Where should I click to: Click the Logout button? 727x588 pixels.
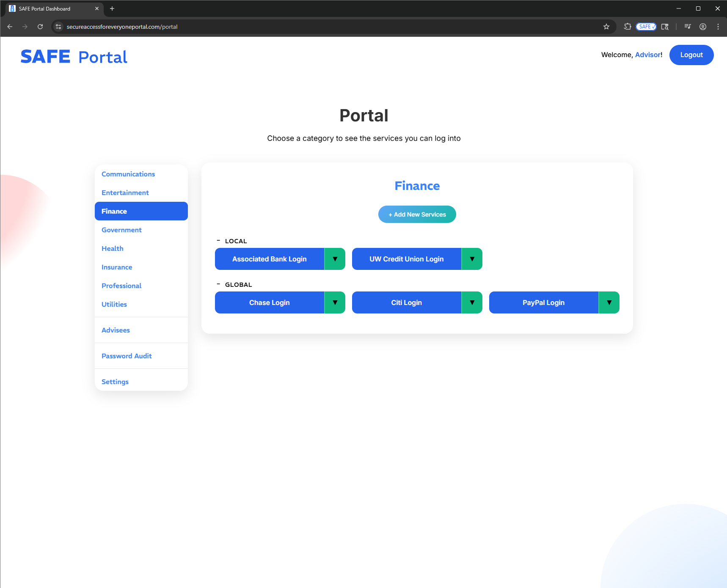click(691, 55)
